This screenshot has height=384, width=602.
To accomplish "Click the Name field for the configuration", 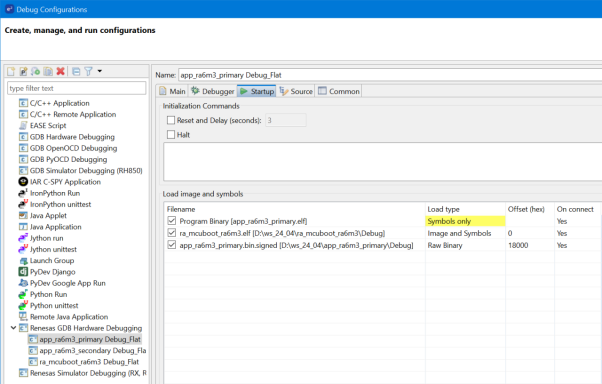I will pos(390,75).
